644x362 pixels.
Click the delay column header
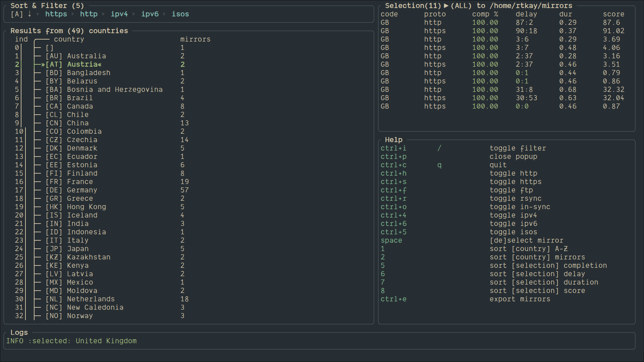click(526, 14)
